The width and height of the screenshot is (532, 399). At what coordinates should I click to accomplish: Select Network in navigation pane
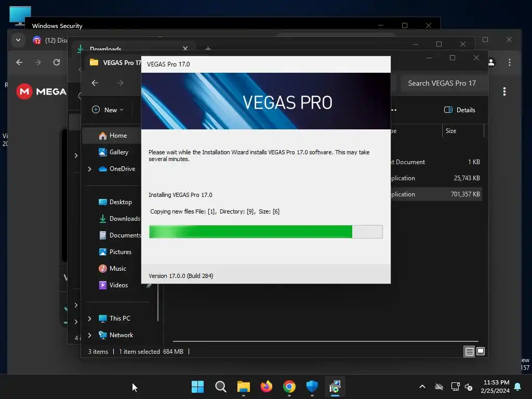[116, 335]
